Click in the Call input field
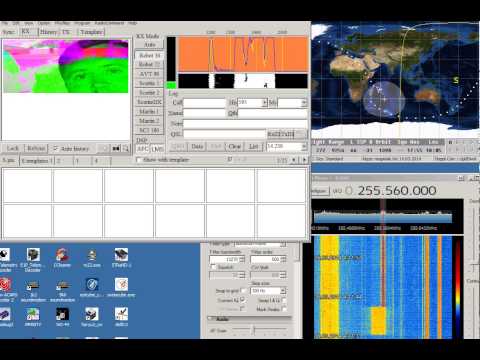The width and height of the screenshot is (480, 360). click(205, 102)
